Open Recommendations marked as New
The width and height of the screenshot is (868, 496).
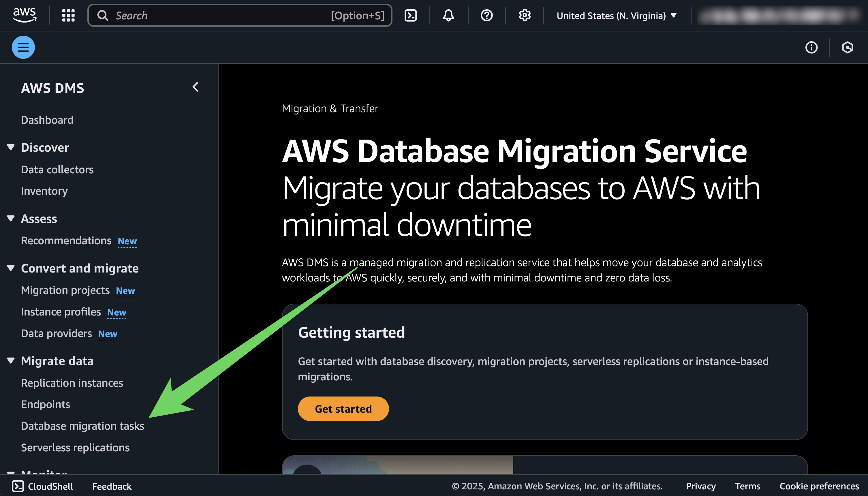66,240
